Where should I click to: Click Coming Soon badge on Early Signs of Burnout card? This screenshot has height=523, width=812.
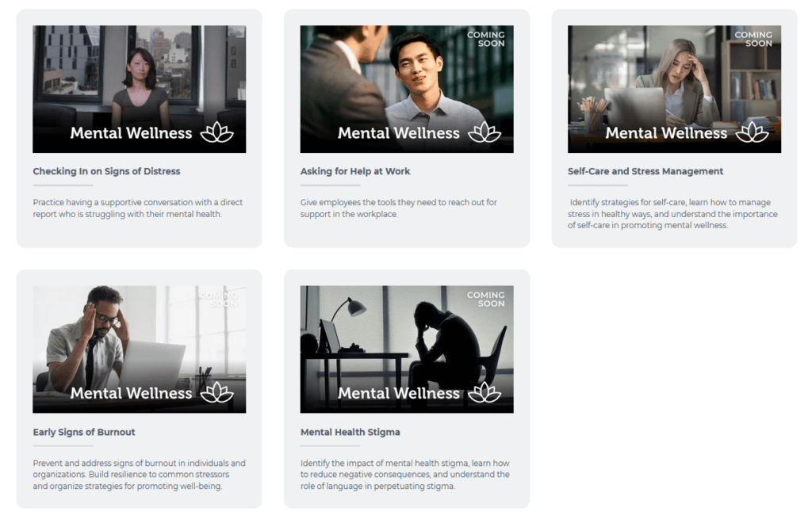pos(218,300)
